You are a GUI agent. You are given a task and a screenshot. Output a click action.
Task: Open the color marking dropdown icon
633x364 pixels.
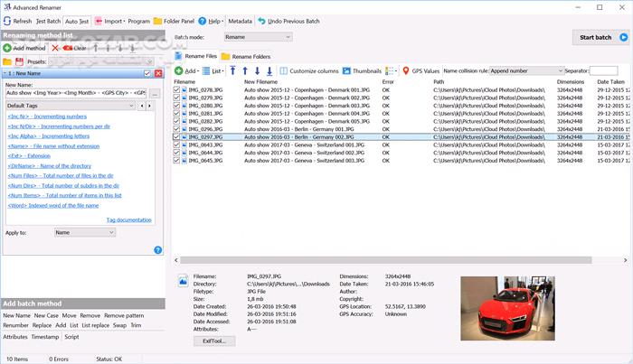point(392,71)
